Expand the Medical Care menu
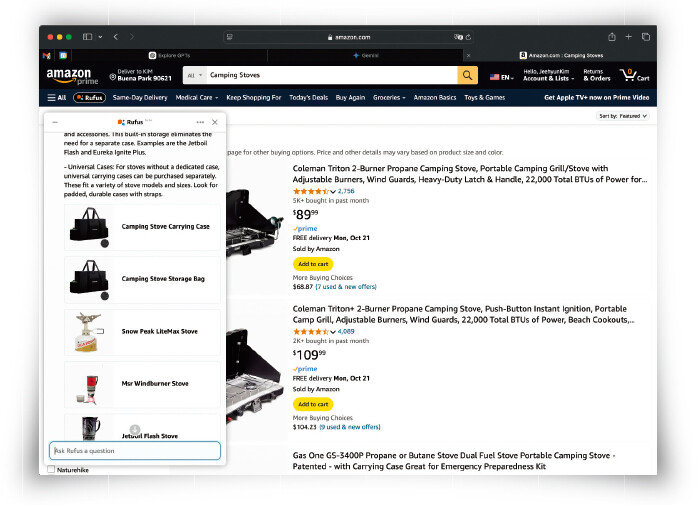This screenshot has height=505, width=700. (197, 98)
